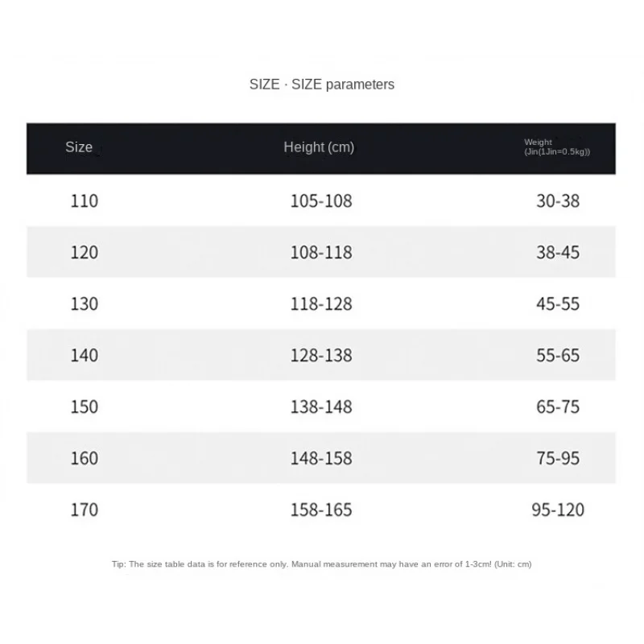Click the 'SIZE · SIZE parameters' title
Viewport: 644px width, 644px height.
(322, 85)
